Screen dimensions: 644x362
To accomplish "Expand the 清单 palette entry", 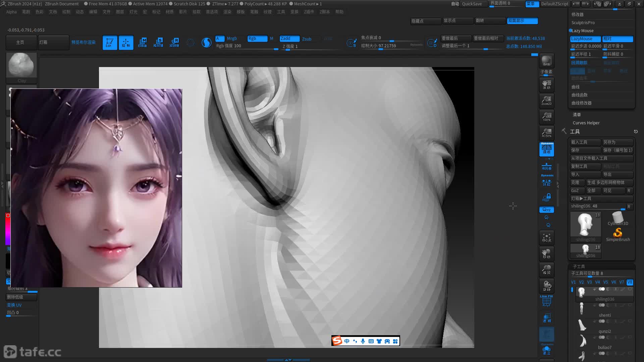I will tap(577, 115).
